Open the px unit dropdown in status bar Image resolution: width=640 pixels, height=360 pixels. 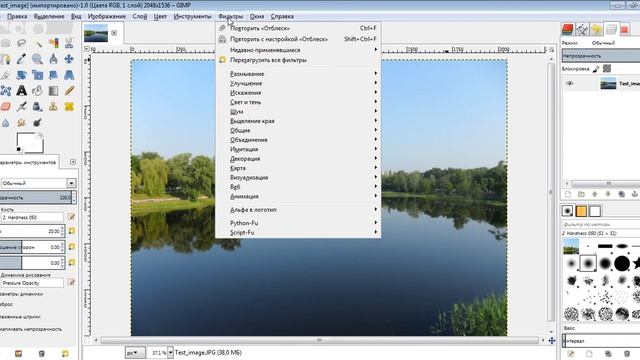point(135,353)
